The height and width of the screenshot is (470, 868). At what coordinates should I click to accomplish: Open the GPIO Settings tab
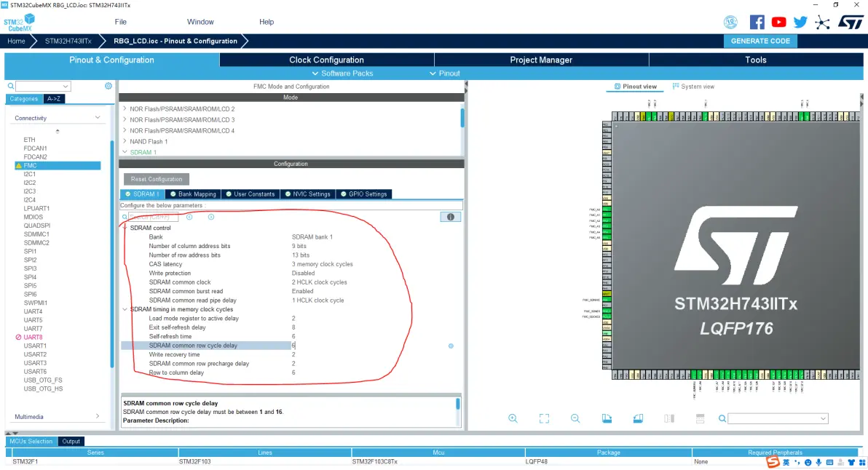click(x=363, y=194)
